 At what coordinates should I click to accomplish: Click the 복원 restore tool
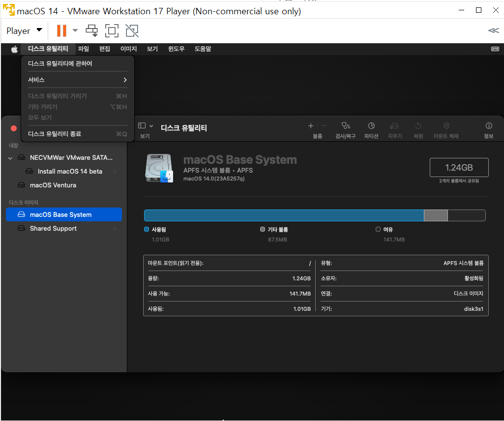point(418,130)
